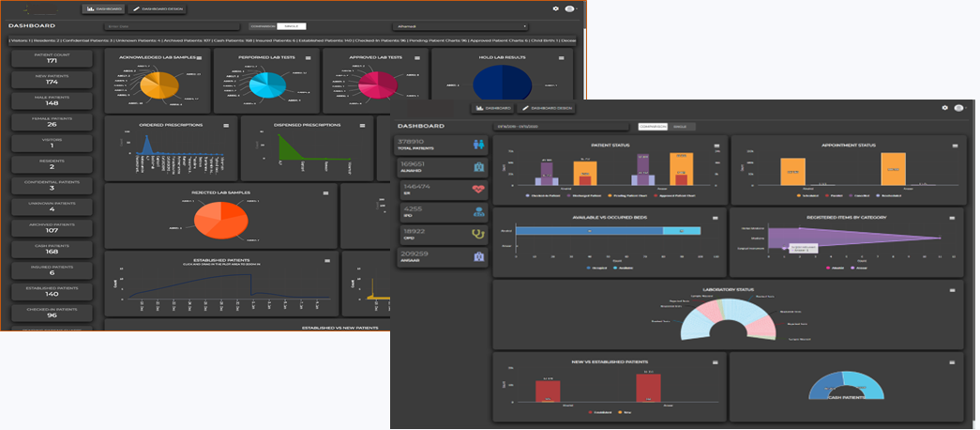Image resolution: width=980 pixels, height=430 pixels.
Task: Select the Visitors 1 card
Action: click(x=52, y=144)
